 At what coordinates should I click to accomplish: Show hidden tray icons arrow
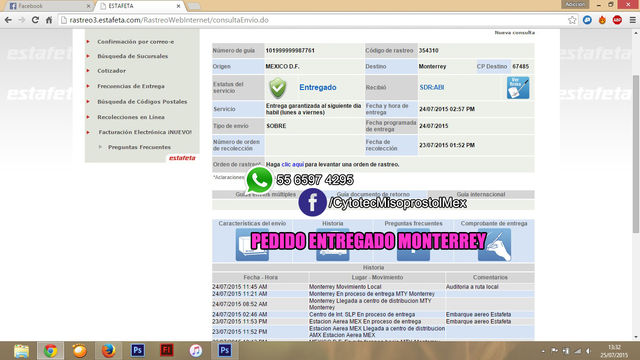click(543, 351)
